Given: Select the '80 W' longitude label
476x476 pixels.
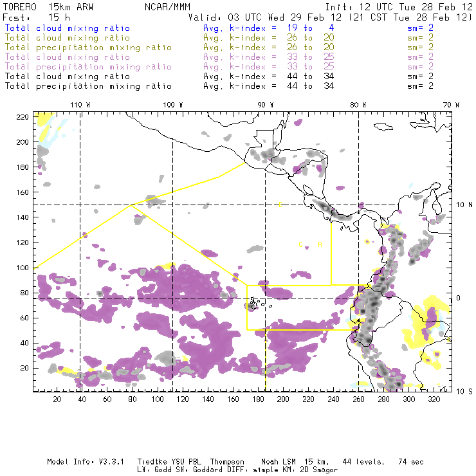Looking at the screenshot, I should coord(358,105).
